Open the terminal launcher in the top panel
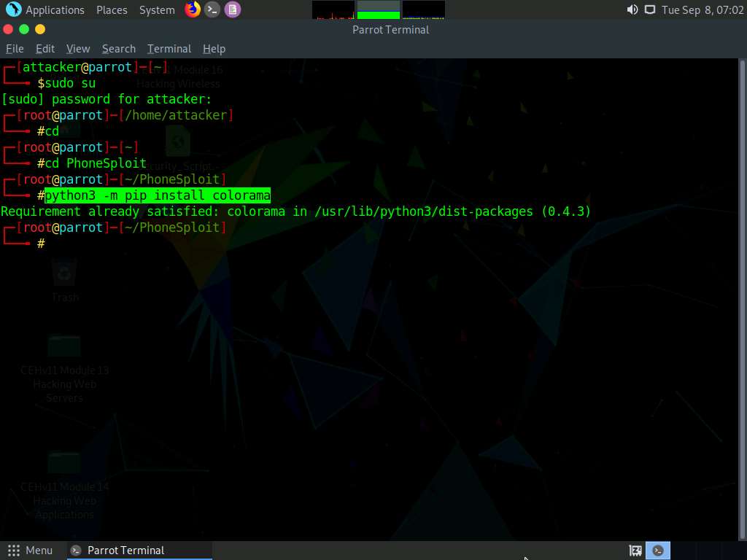Screen dimensions: 747x560 tap(212, 9)
